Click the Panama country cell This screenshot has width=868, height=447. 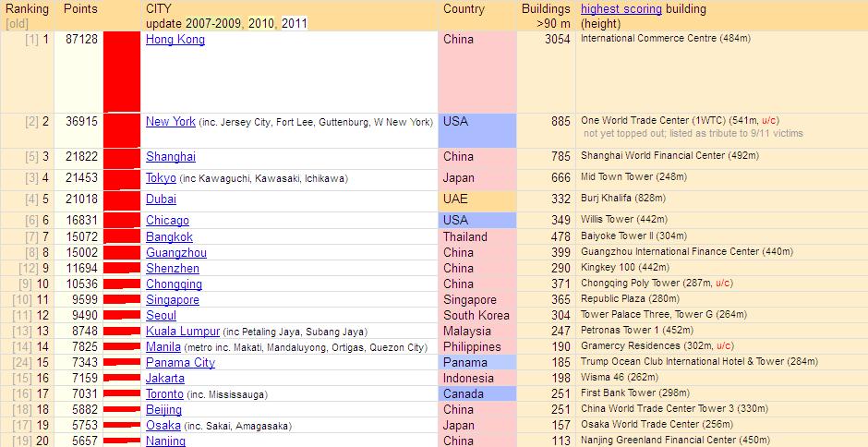click(476, 363)
